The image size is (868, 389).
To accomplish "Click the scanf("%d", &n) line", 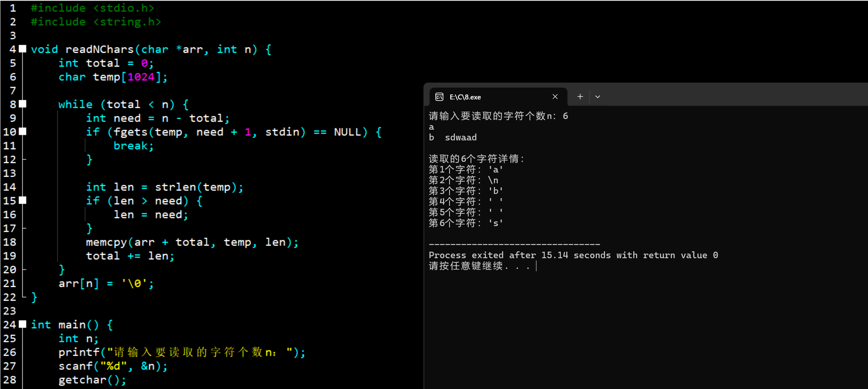I will 113,366.
